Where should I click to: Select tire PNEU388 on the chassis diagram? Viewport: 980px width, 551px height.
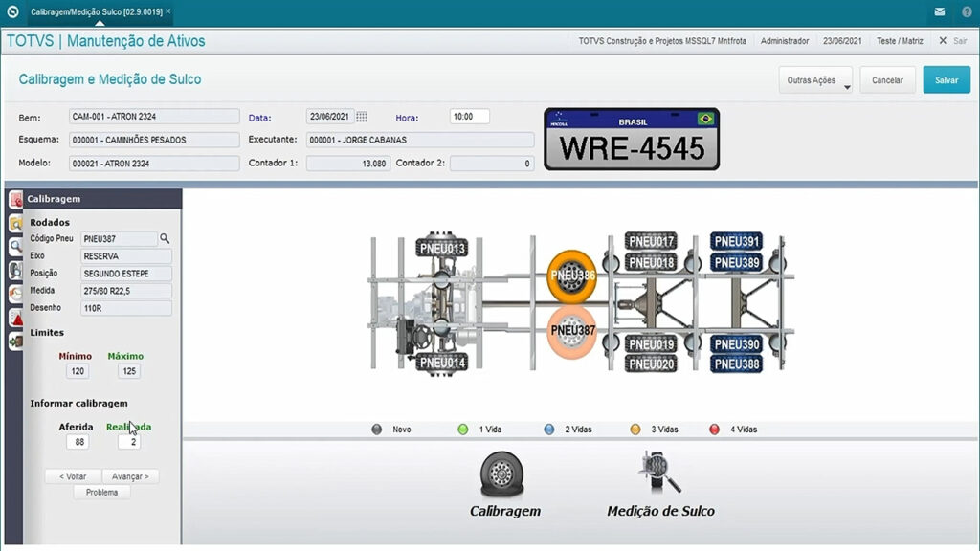tap(737, 364)
